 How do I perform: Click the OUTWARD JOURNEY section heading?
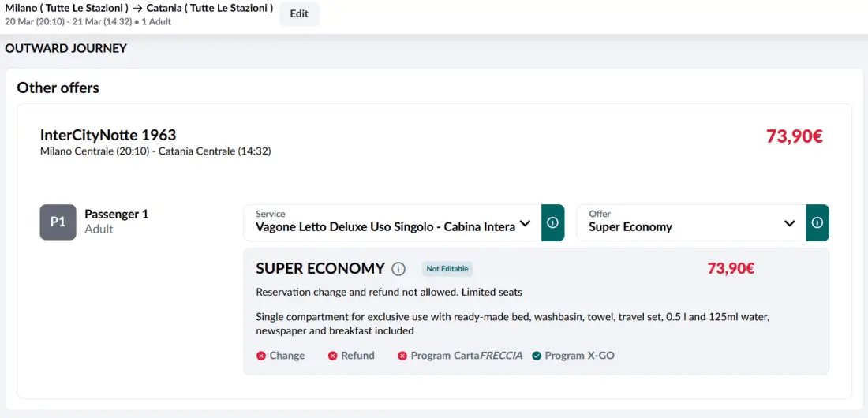[65, 48]
